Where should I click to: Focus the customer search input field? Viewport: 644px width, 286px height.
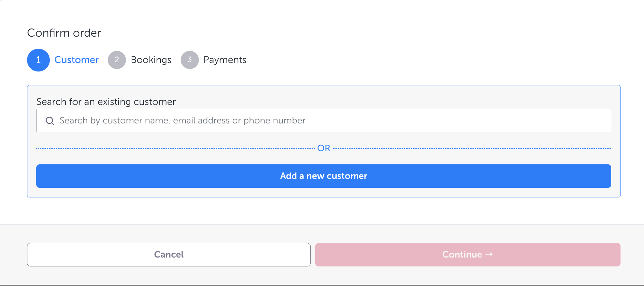[427, 121]
